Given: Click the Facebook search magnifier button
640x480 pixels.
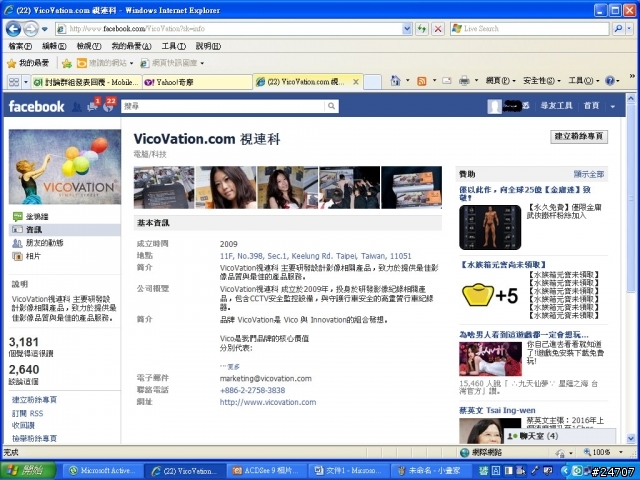Looking at the screenshot, I should 331,106.
